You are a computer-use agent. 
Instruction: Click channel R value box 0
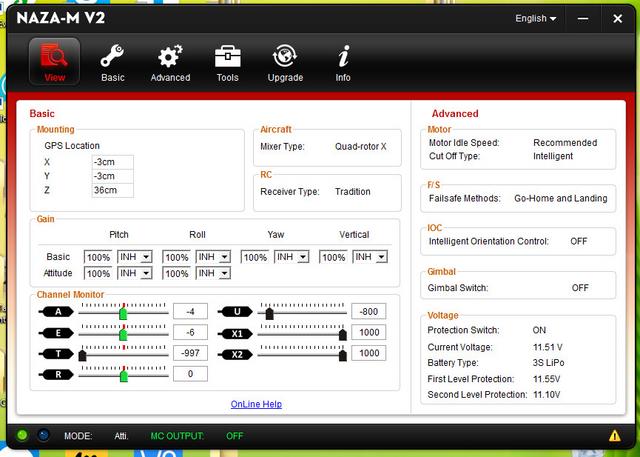click(x=190, y=374)
